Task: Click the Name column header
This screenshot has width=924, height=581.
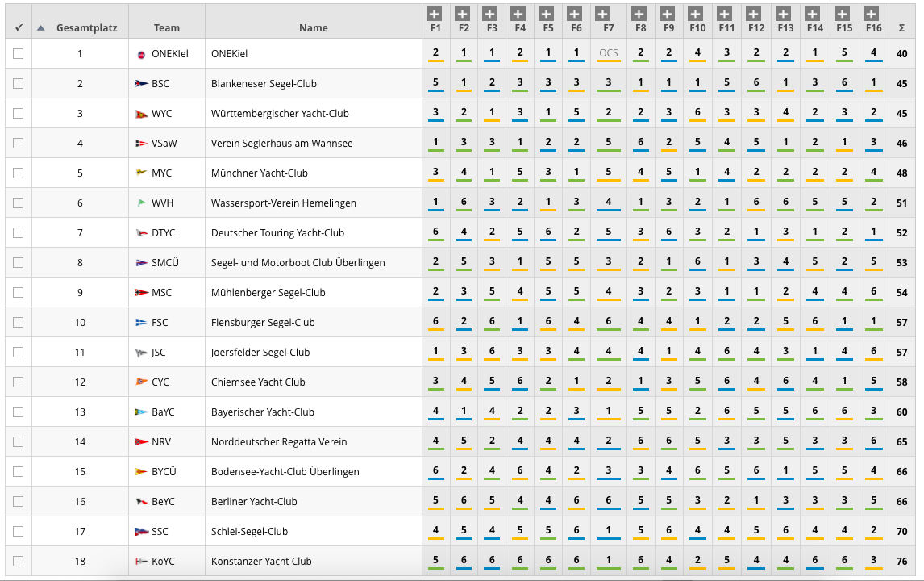Action: click(x=313, y=28)
